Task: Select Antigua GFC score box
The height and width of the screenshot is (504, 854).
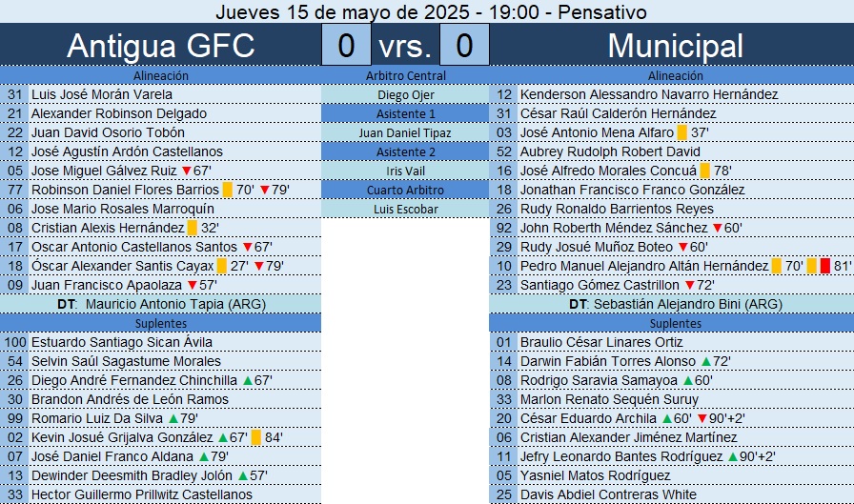Action: (x=346, y=45)
